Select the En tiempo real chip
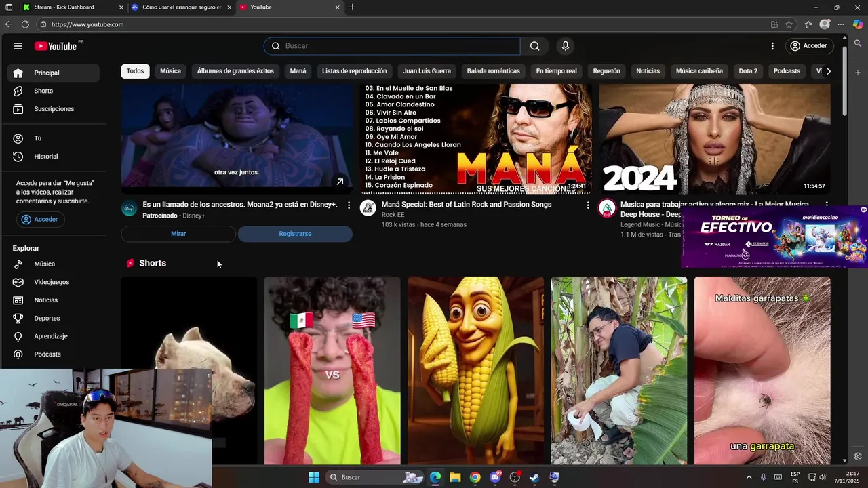Viewport: 868px width, 488px height. [x=556, y=71]
